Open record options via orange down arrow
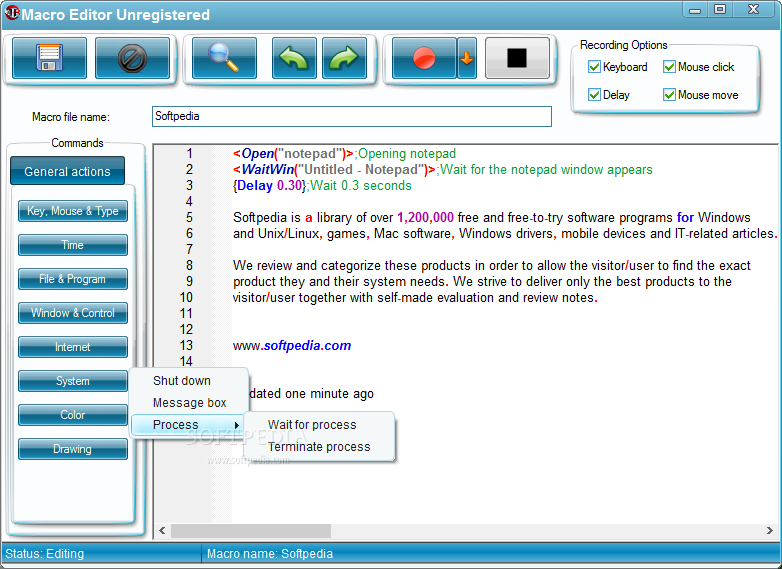782x569 pixels. point(467,58)
